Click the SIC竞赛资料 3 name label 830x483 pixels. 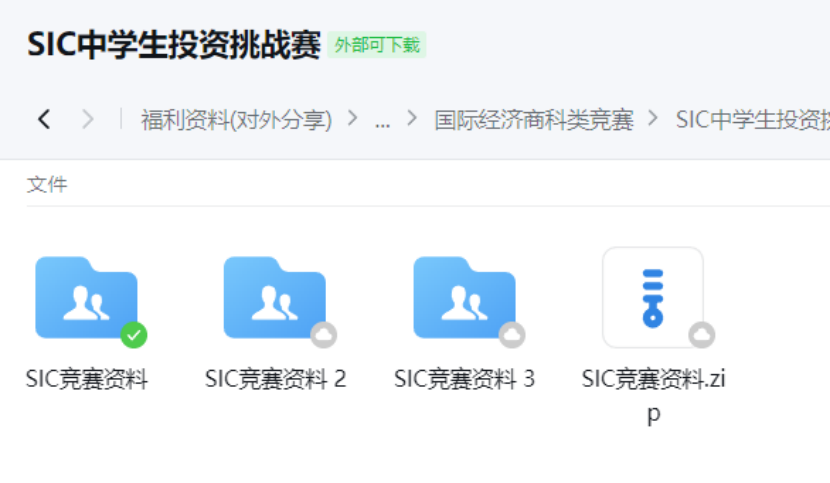[464, 379]
